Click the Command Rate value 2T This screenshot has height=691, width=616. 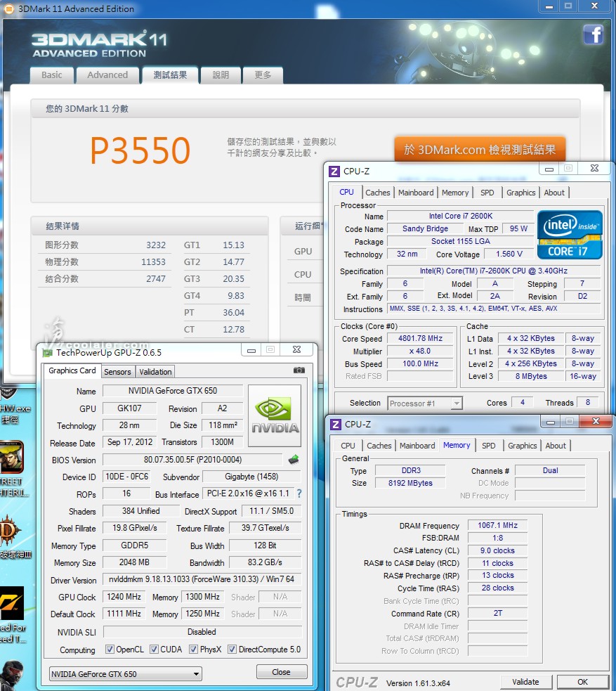click(x=497, y=613)
